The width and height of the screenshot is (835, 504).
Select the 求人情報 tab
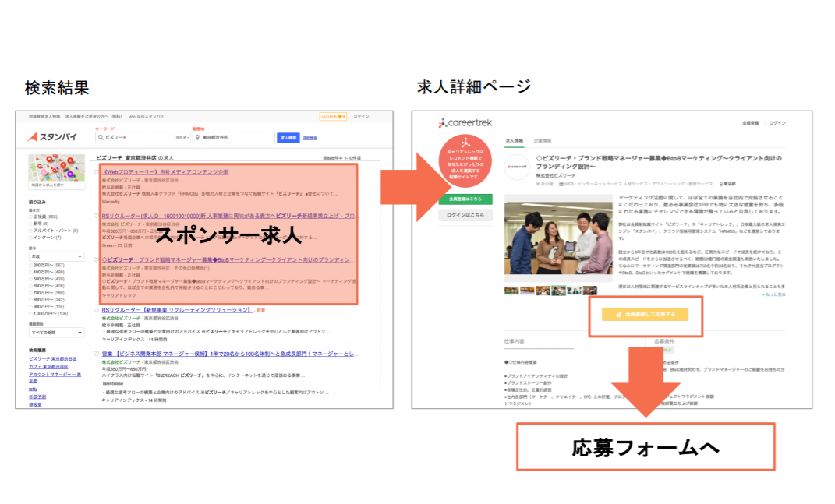[515, 141]
